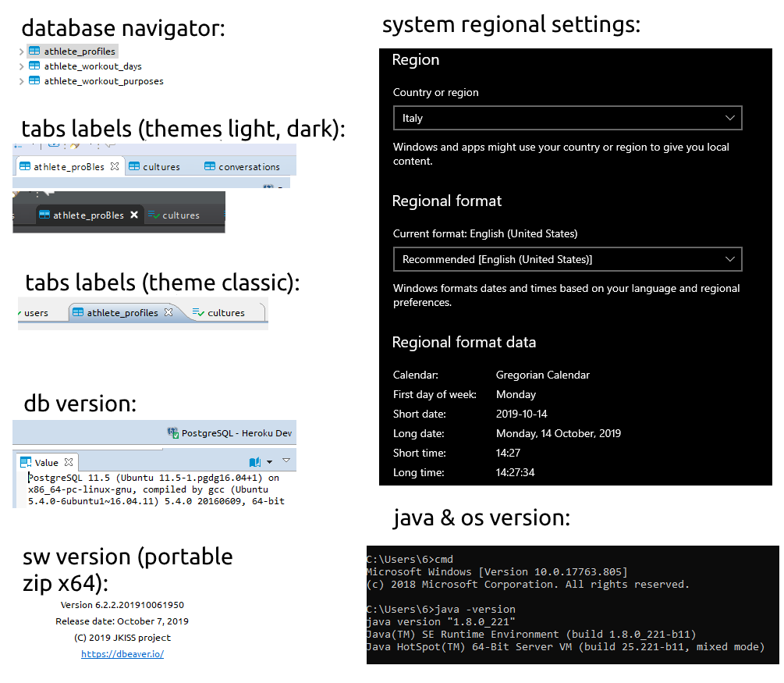Select athlete_workout_purposes in the navigator
The width and height of the screenshot is (784, 683).
coord(104,81)
